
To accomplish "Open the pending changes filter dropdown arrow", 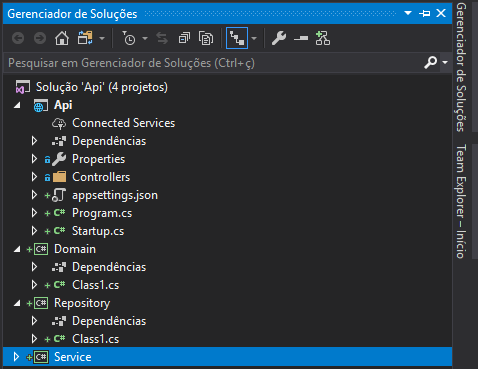I will 145,38.
